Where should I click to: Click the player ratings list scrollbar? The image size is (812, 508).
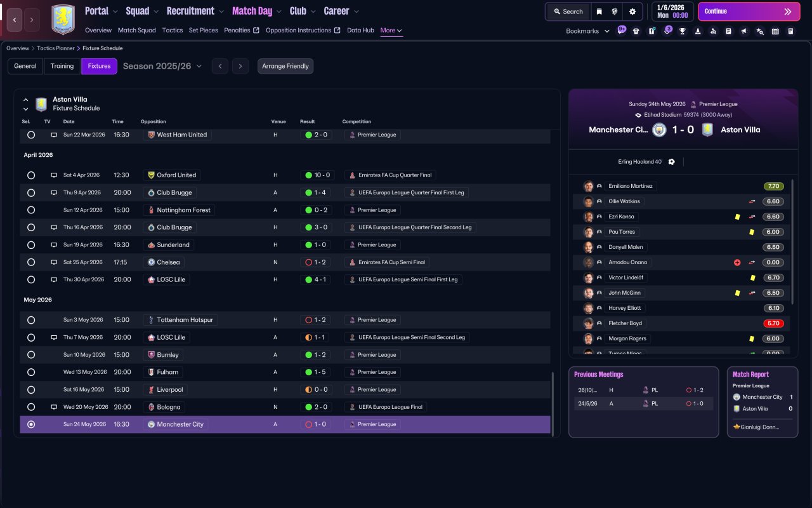792,240
